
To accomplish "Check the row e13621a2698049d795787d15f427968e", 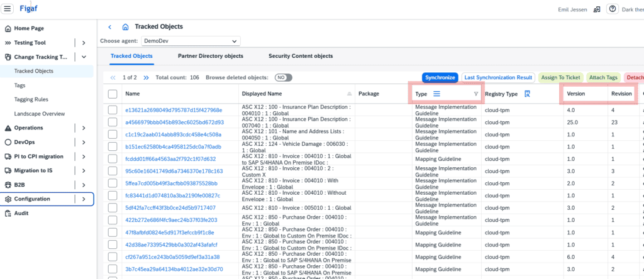I will tap(113, 110).
